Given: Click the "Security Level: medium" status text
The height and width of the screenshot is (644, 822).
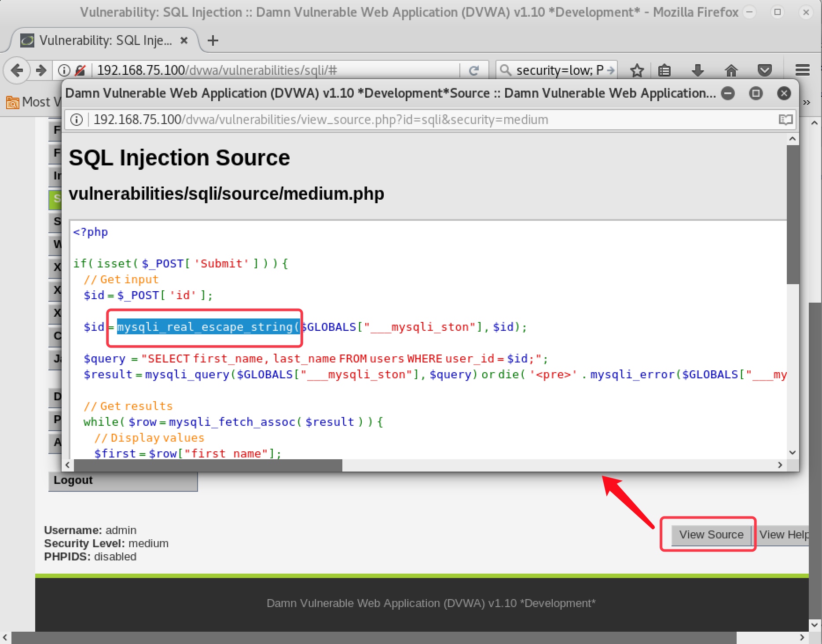Looking at the screenshot, I should (x=106, y=543).
